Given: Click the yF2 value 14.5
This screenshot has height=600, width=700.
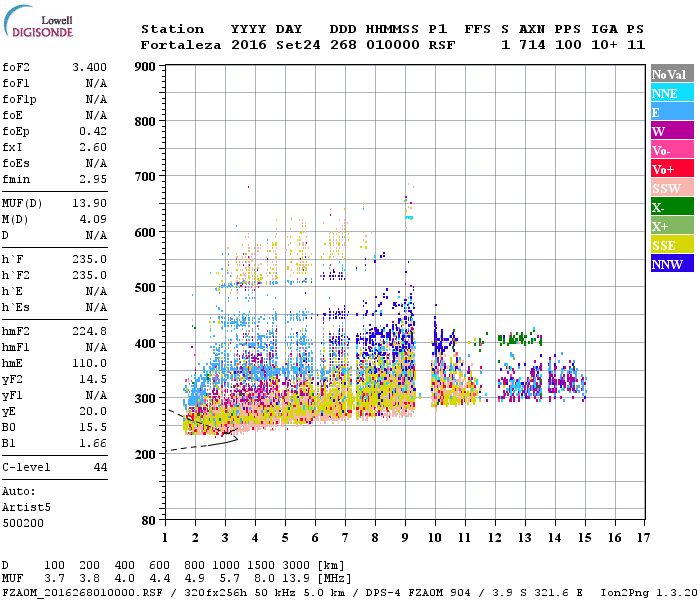Looking at the screenshot, I should pyautogui.click(x=93, y=379).
